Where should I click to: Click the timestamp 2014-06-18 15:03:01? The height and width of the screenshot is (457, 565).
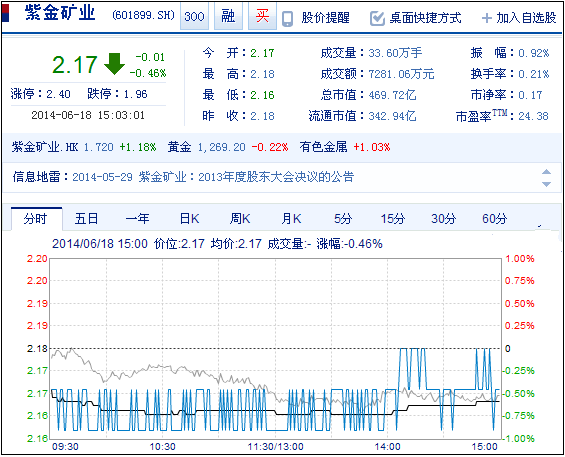click(x=88, y=115)
